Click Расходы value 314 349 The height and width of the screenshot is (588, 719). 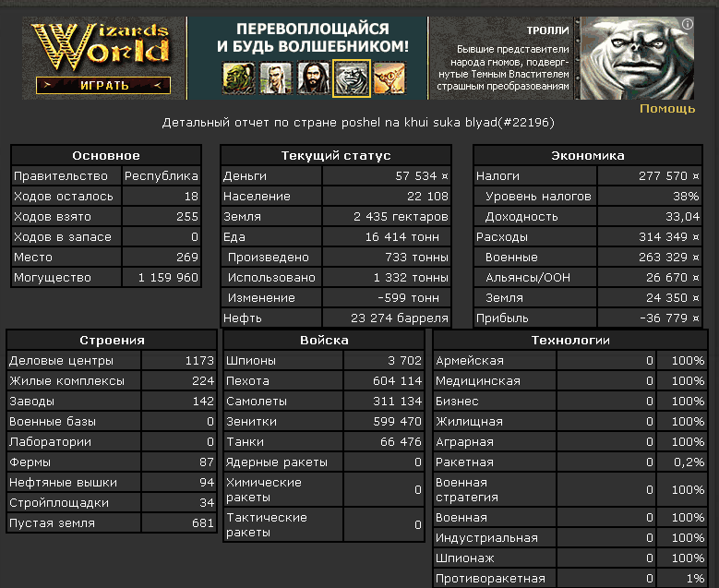click(x=669, y=236)
